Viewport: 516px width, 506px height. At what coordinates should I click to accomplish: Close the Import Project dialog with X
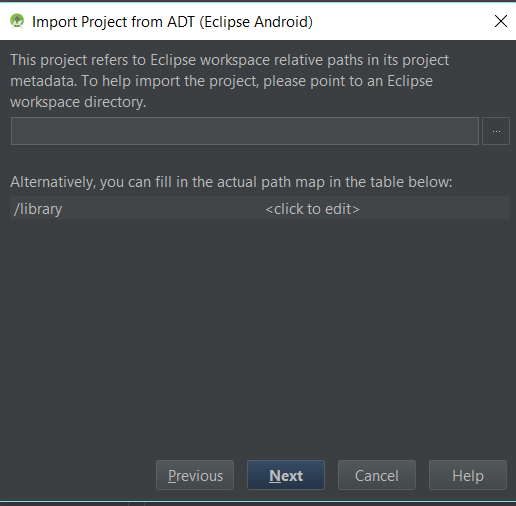tap(501, 21)
